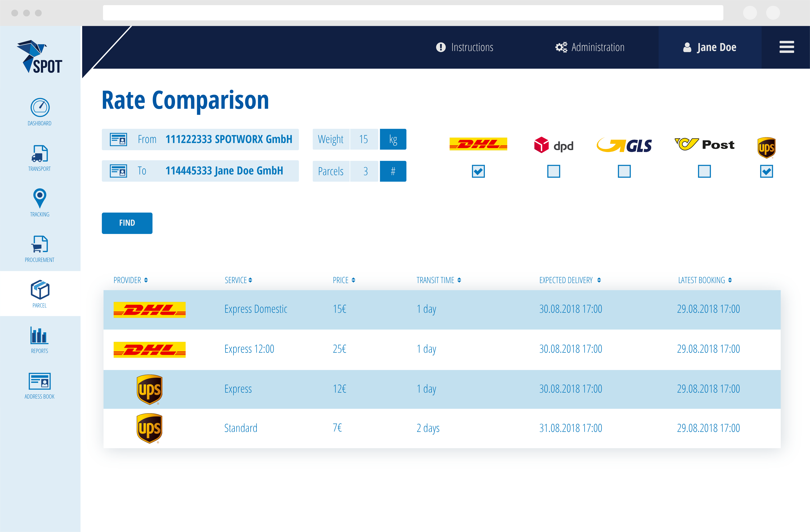810x532 pixels.
Task: Click the 15€ price cell
Action: click(x=339, y=309)
